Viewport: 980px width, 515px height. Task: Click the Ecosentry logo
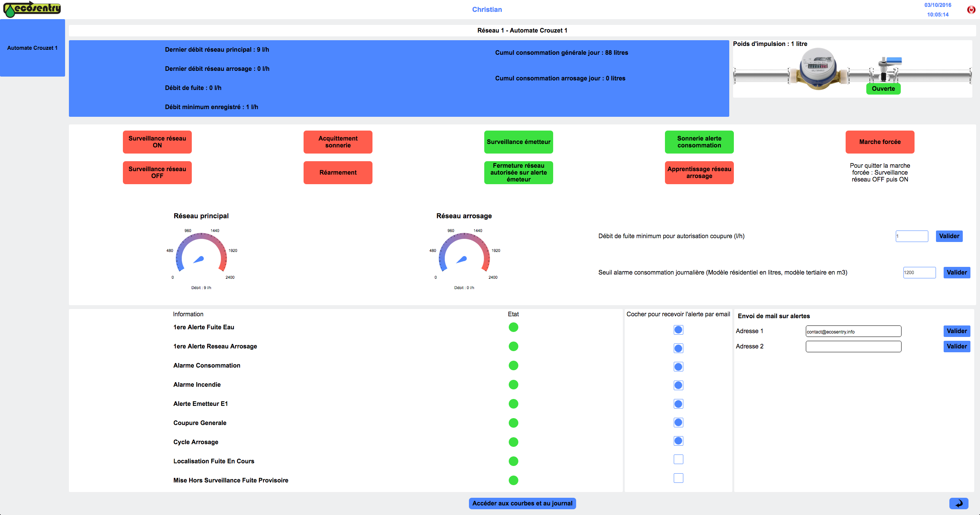[x=32, y=9]
